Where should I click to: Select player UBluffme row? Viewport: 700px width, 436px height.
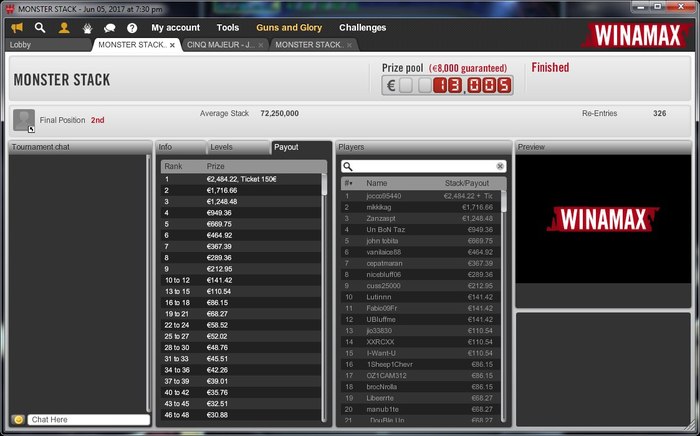click(421, 320)
